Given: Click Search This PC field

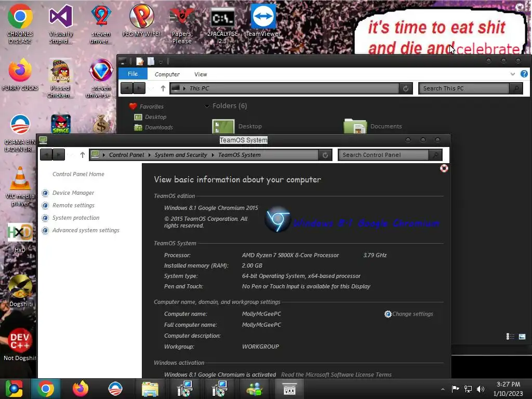Looking at the screenshot, I should point(463,88).
